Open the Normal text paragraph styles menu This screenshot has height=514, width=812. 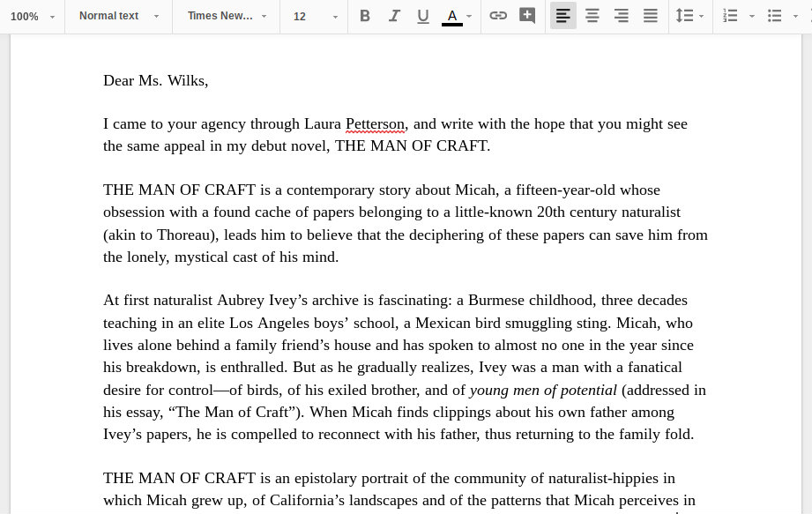(117, 16)
